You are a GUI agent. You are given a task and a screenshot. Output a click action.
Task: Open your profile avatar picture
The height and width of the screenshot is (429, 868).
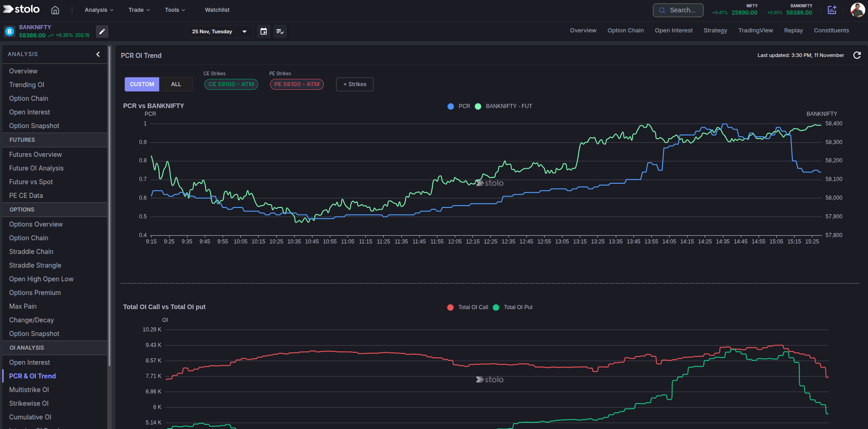(858, 10)
